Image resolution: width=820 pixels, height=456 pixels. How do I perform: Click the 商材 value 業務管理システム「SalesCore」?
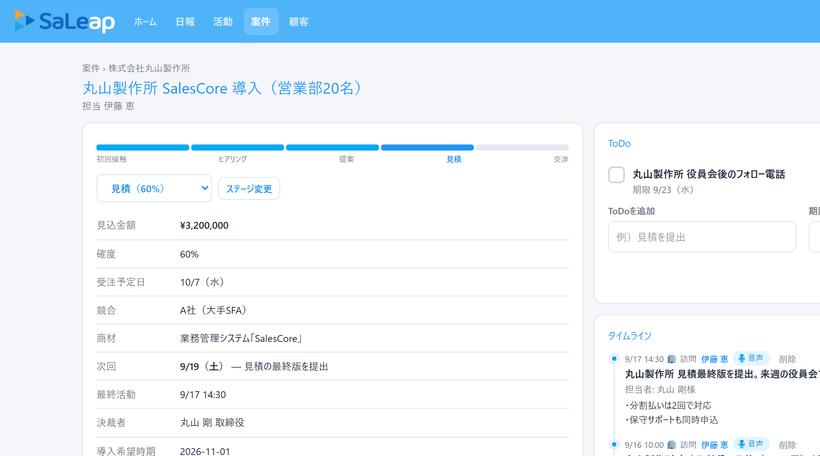(242, 339)
